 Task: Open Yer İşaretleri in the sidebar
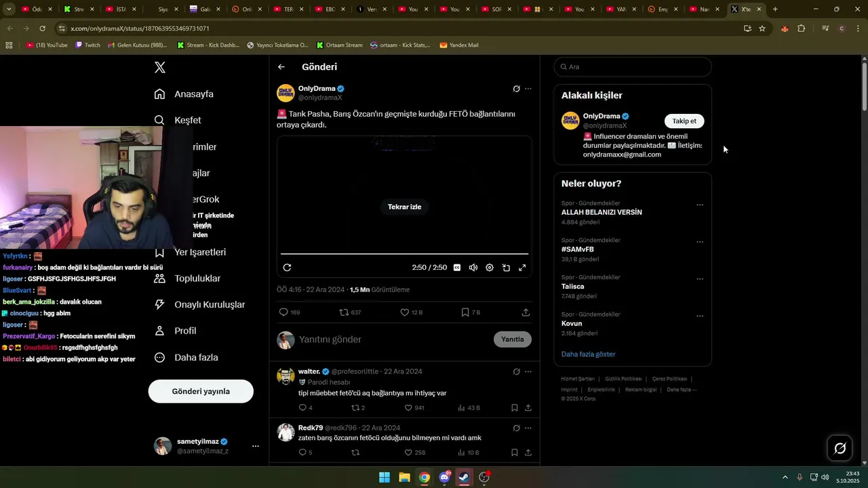[x=190, y=252]
